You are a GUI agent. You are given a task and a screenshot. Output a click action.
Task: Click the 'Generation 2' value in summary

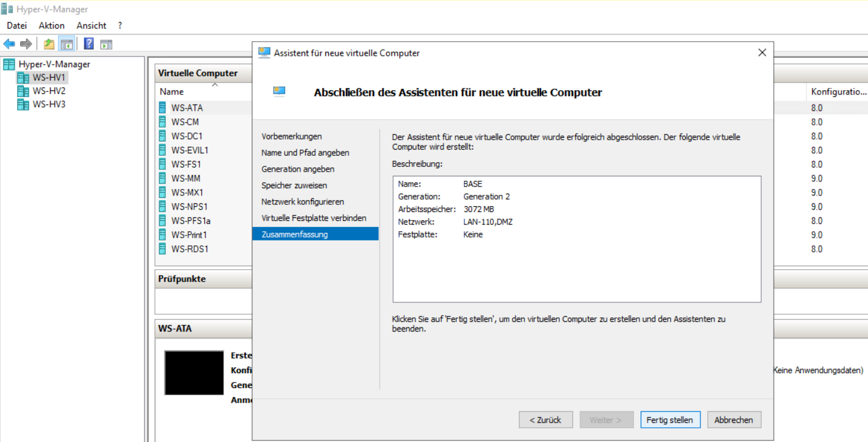click(x=486, y=196)
